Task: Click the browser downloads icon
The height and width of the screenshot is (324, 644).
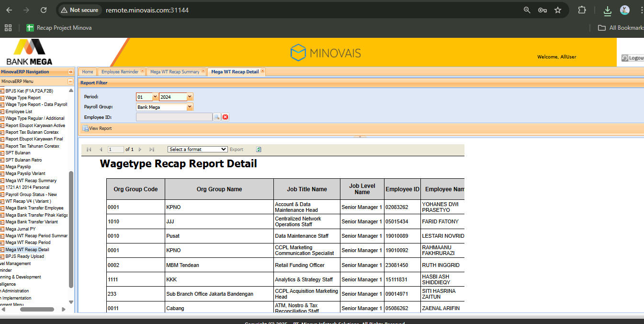Action: point(607,10)
